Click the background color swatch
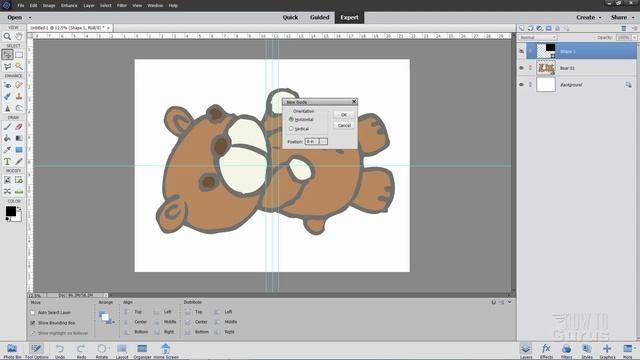 [18, 217]
